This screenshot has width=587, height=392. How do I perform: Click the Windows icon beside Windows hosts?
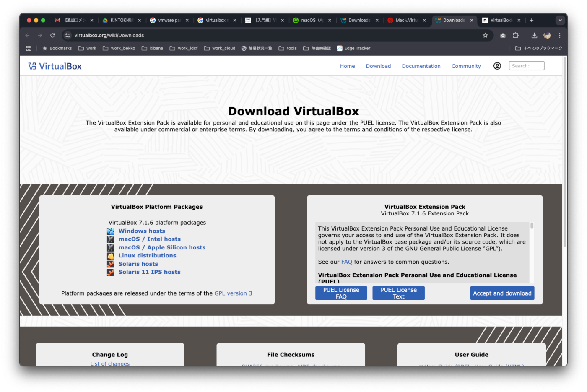(110, 231)
